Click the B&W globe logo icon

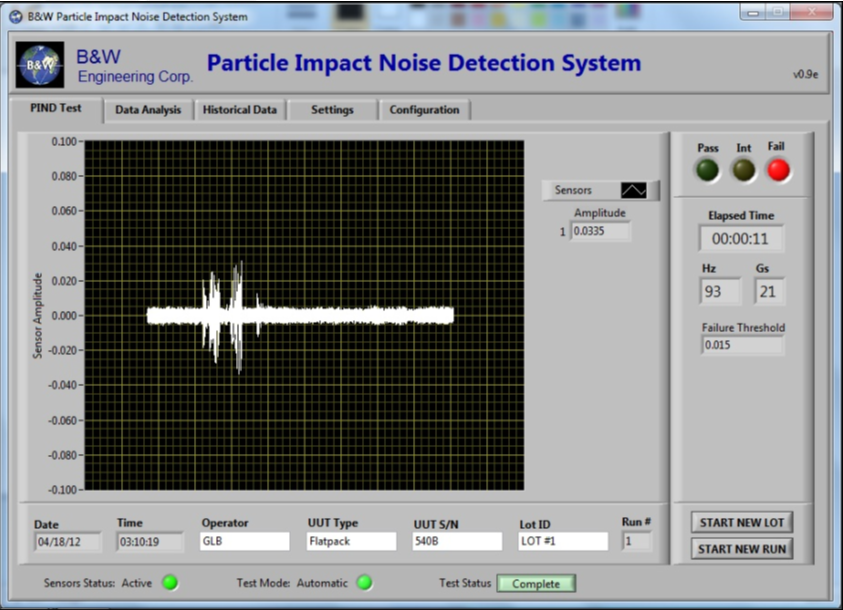click(x=40, y=64)
